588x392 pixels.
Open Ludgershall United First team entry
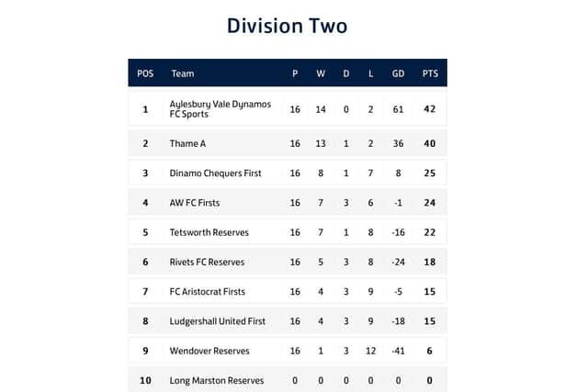(218, 321)
